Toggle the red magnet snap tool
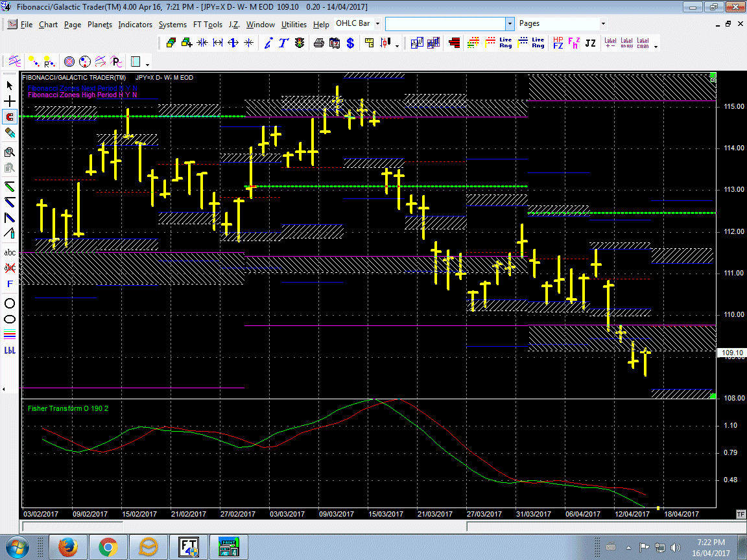Screen dimensions: 747x560 pyautogui.click(x=10, y=117)
